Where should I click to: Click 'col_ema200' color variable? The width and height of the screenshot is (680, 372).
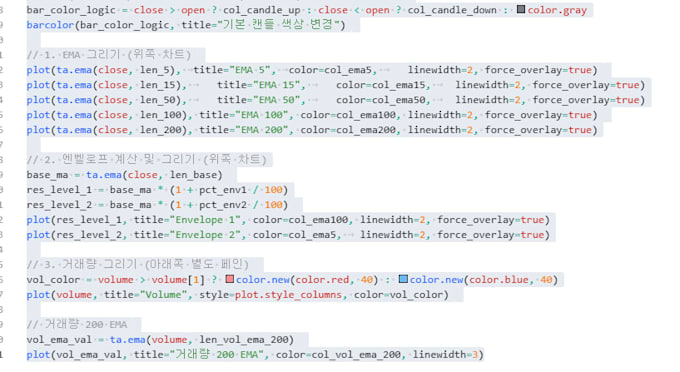pos(366,130)
